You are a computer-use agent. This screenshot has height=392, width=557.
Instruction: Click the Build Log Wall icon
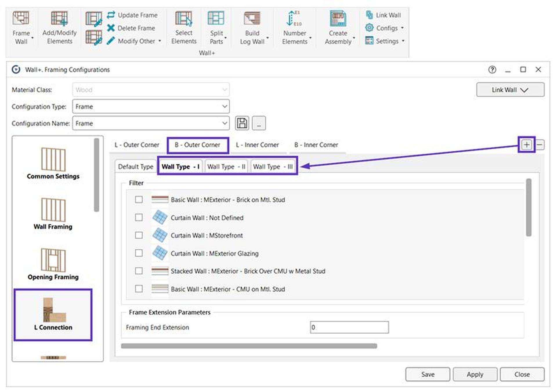252,18
